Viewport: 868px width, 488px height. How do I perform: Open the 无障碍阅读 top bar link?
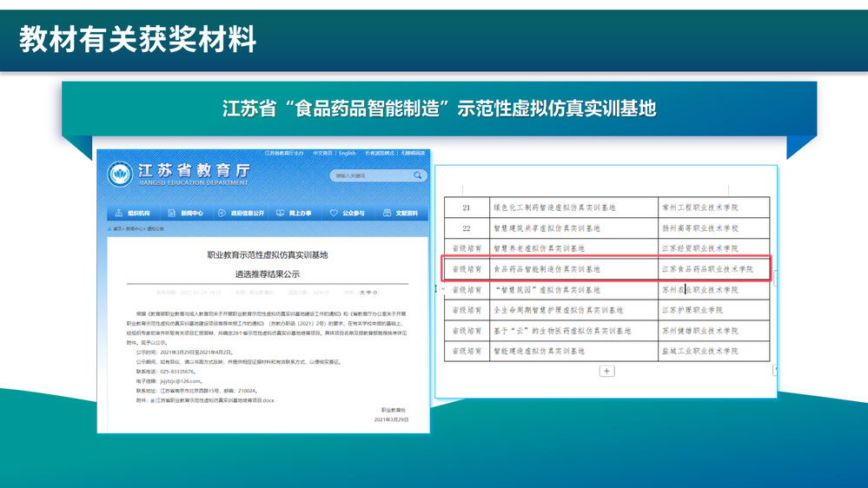[412, 153]
